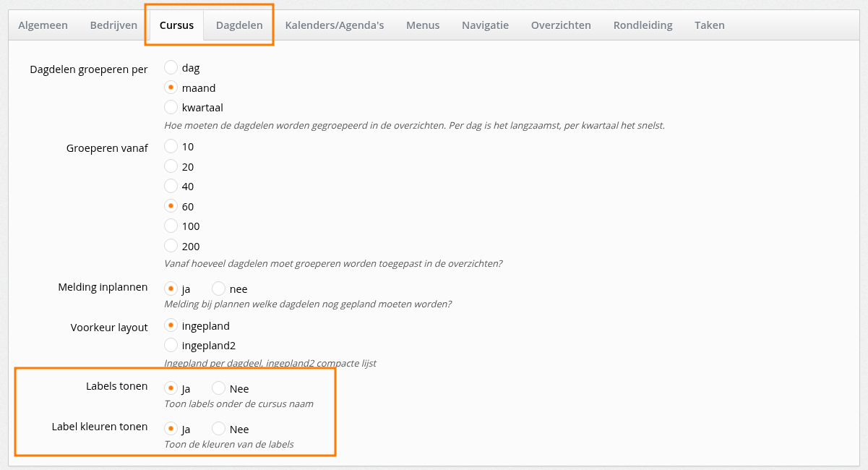Select the Rondleiding tab

point(643,25)
